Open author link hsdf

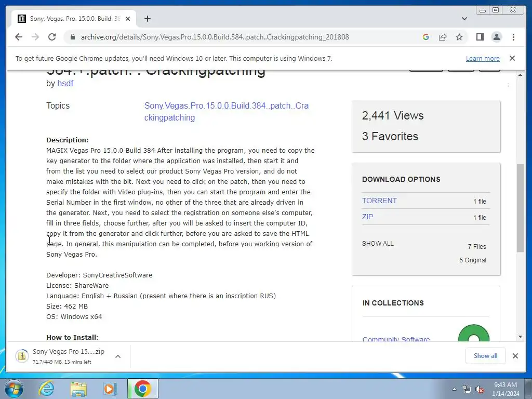click(65, 84)
